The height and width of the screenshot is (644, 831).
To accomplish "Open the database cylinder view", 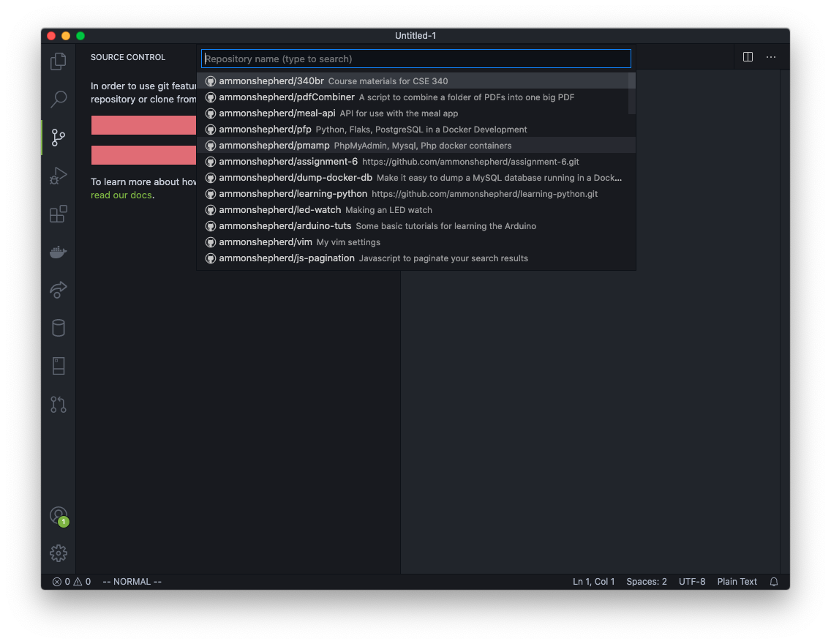I will click(59, 328).
